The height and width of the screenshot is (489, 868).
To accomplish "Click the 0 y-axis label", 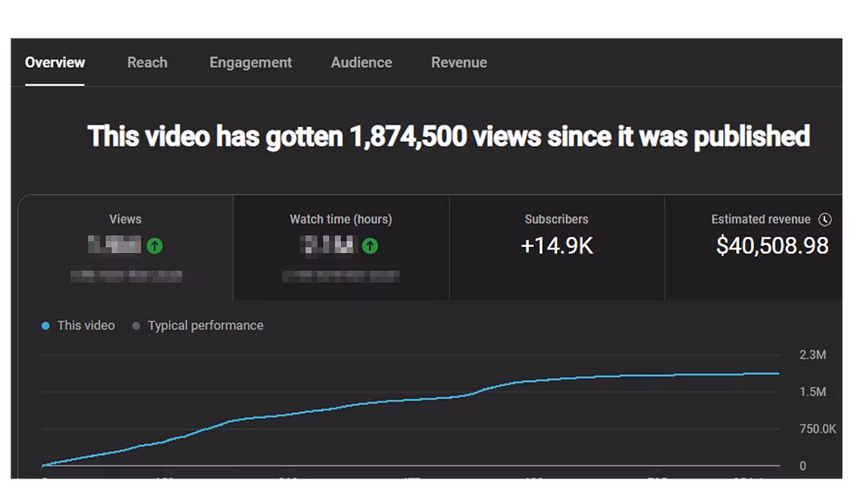I will point(802,466).
